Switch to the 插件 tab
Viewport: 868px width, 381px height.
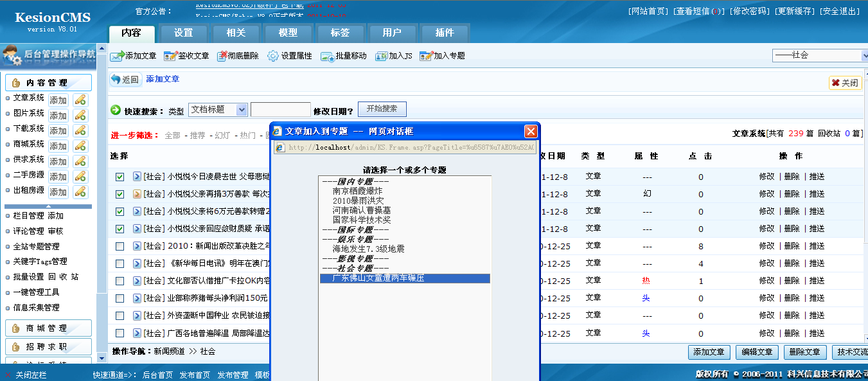[444, 33]
